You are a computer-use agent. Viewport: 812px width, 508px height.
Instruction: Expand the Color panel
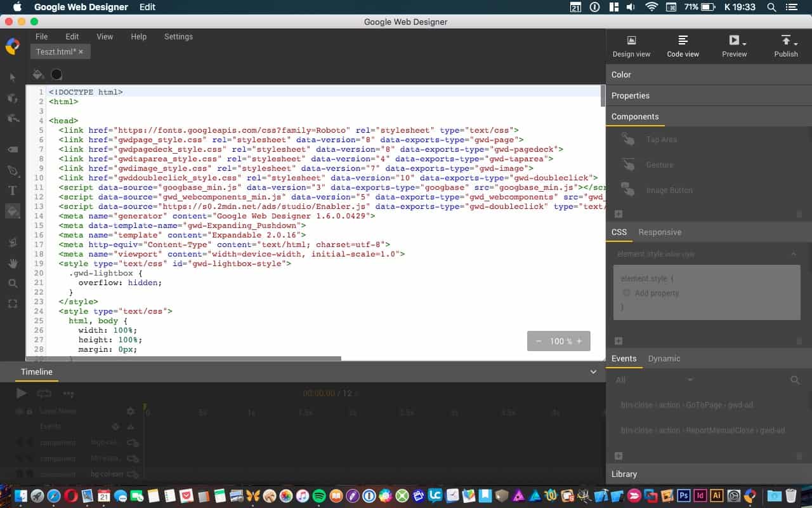709,74
